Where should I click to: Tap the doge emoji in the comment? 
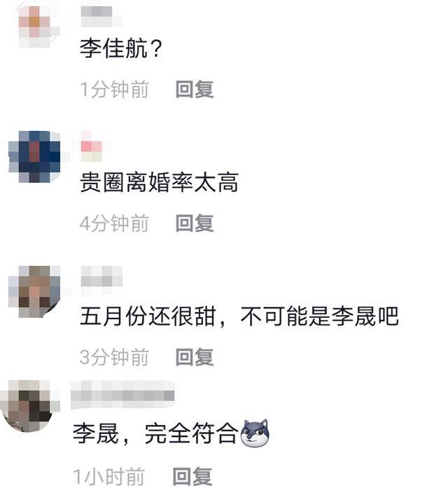pyautogui.click(x=255, y=433)
